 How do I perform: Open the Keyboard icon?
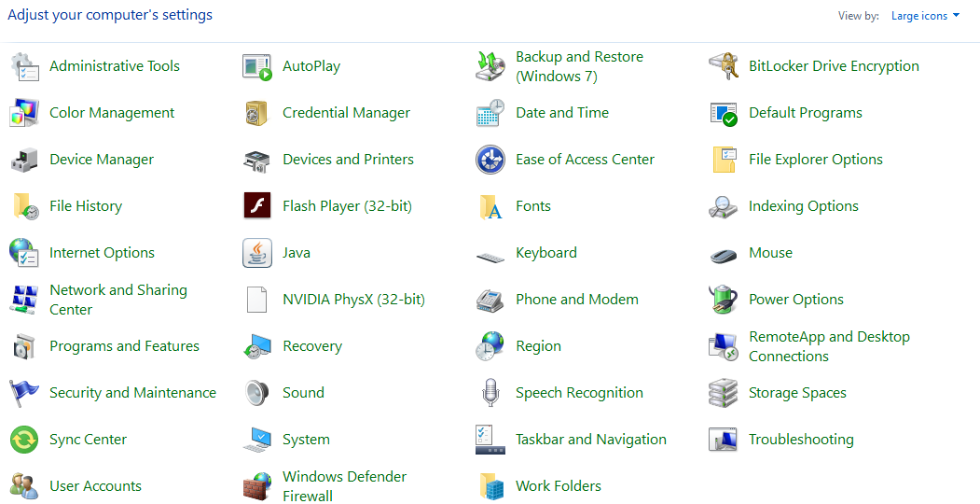(490, 257)
